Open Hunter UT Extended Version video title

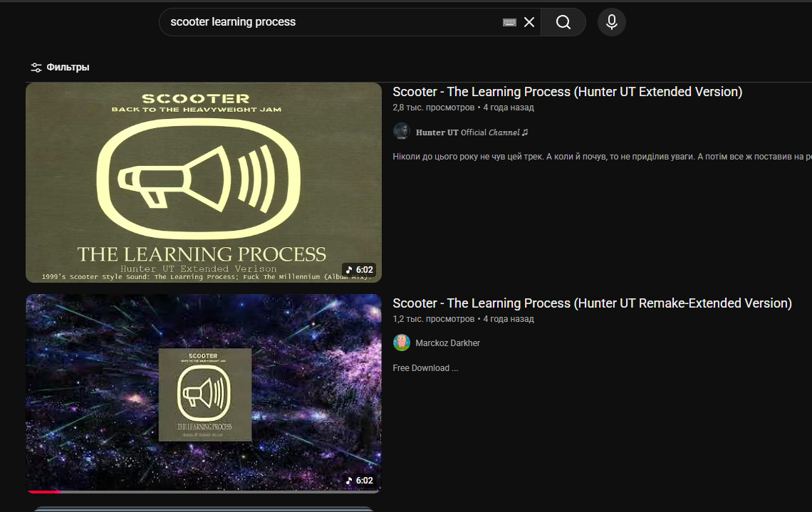(x=567, y=92)
